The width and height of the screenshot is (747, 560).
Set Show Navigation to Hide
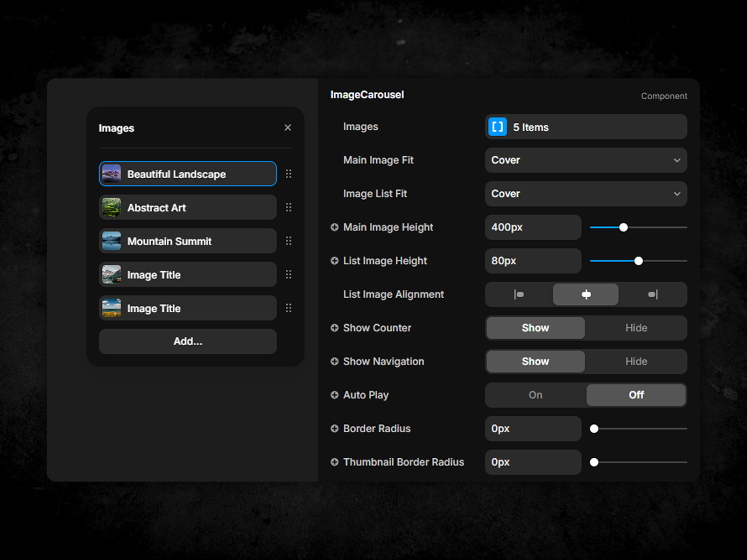click(636, 362)
